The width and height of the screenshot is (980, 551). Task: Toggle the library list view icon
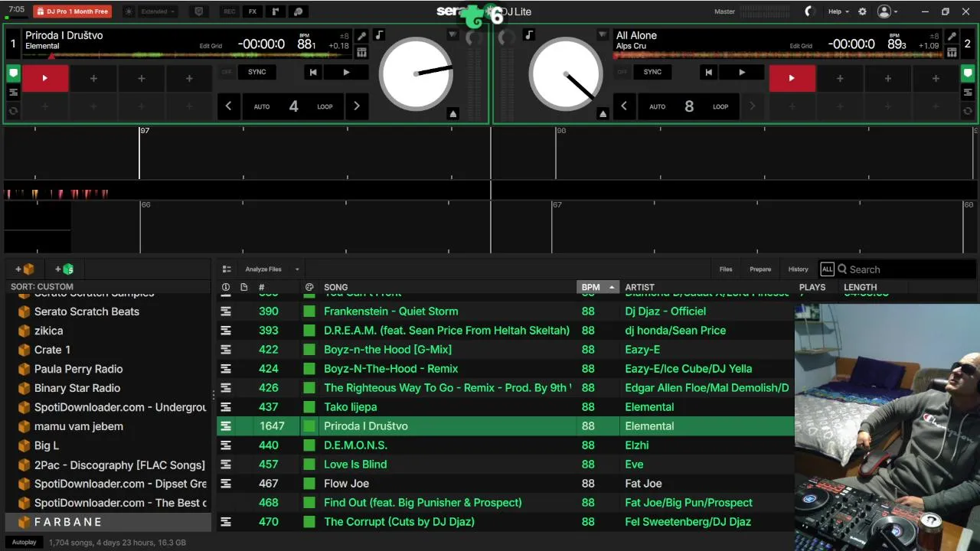(227, 269)
